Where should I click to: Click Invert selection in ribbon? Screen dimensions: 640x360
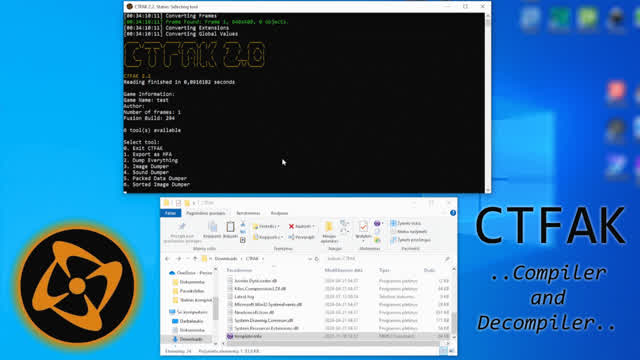(x=411, y=240)
